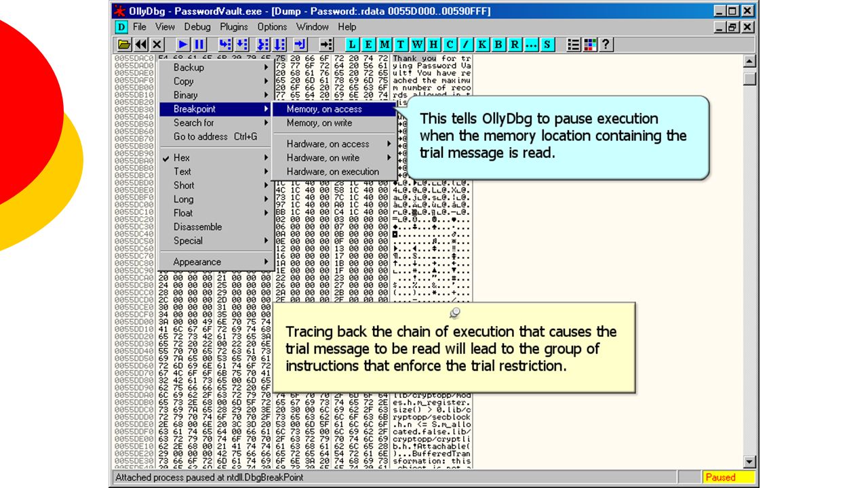Screen dimensions: 868x488
Task: Open Call stack with K button
Action: 483,45
